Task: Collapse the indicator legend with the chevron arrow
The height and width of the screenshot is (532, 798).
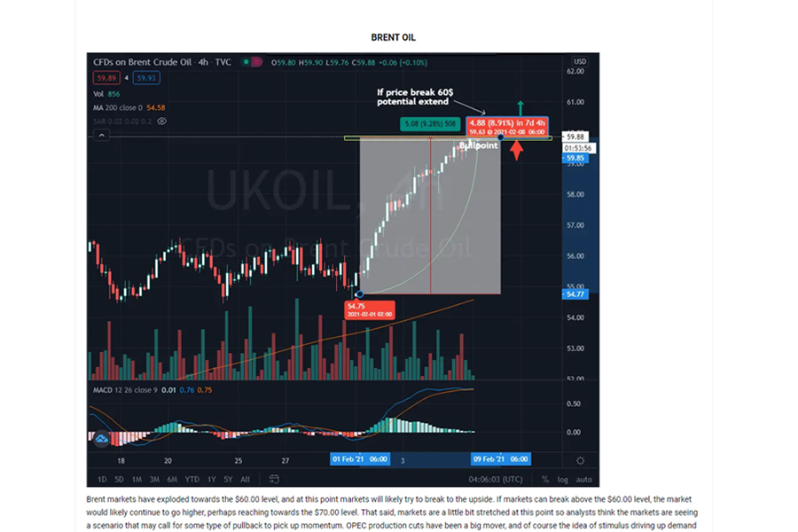Action: tap(103, 136)
